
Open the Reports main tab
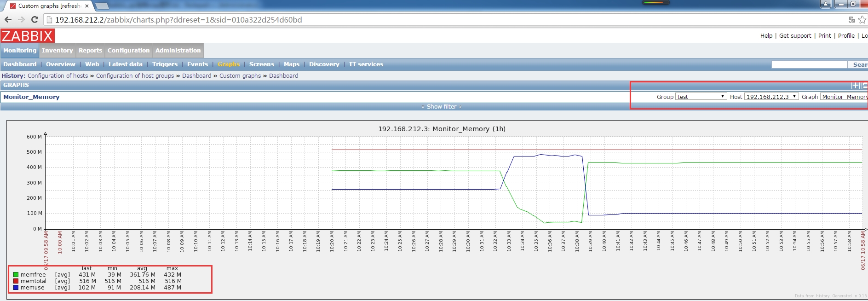(x=90, y=51)
